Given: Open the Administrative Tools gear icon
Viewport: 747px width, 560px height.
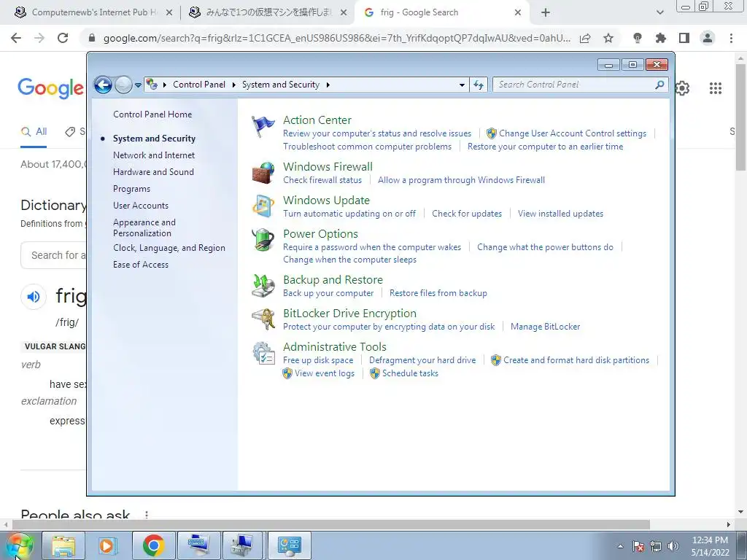Looking at the screenshot, I should (263, 353).
